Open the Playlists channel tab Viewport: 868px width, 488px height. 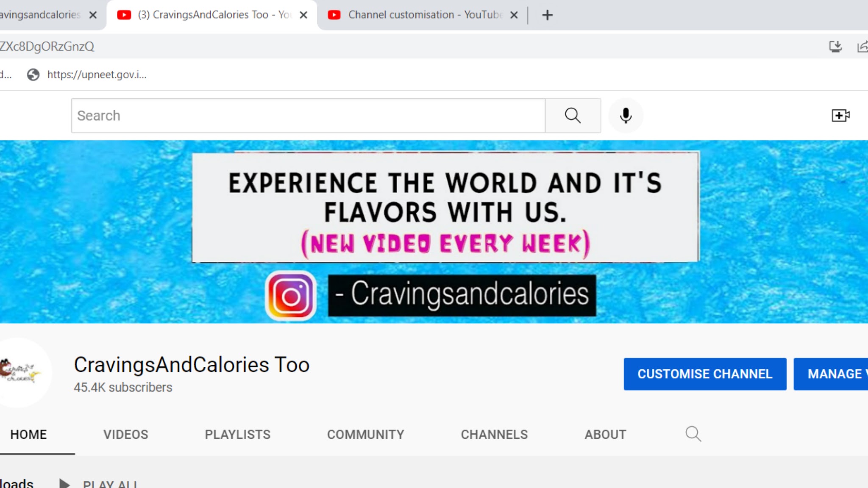(x=237, y=434)
